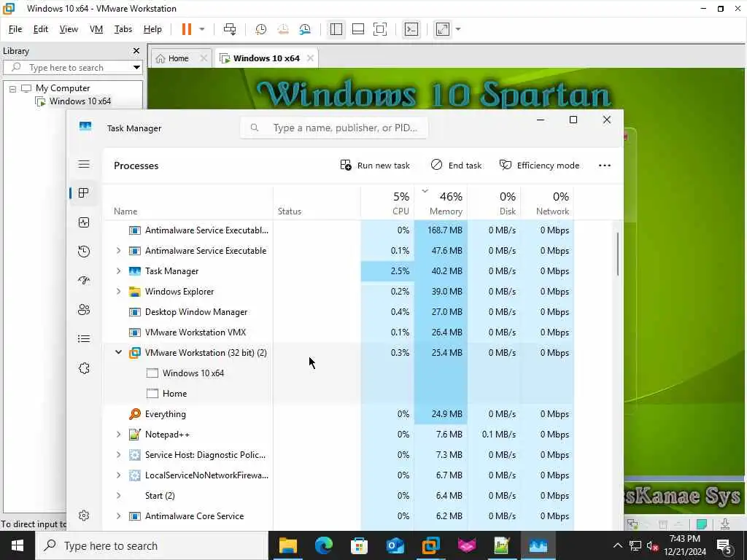Collapse My Computer tree node
The height and width of the screenshot is (560, 747).
[x=13, y=88]
